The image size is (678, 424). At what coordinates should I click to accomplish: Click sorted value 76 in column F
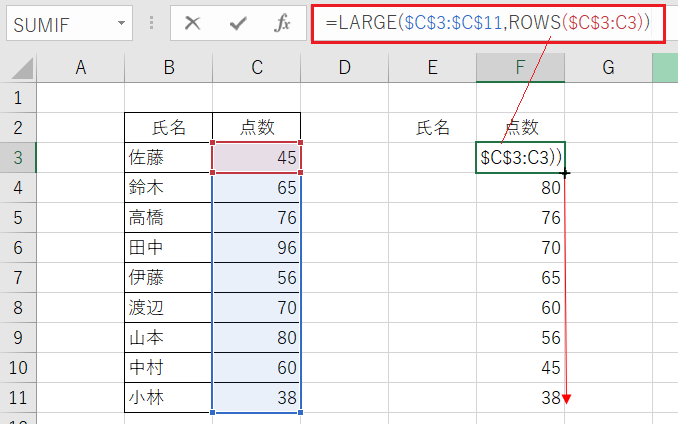pyautogui.click(x=520, y=217)
